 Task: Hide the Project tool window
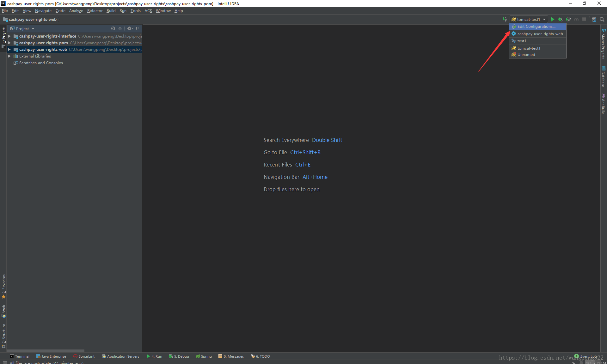(138, 28)
